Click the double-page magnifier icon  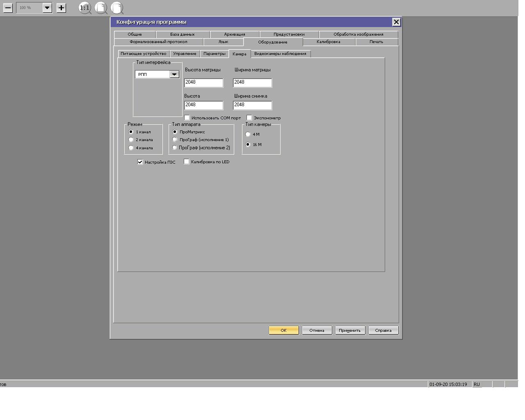point(117,8)
